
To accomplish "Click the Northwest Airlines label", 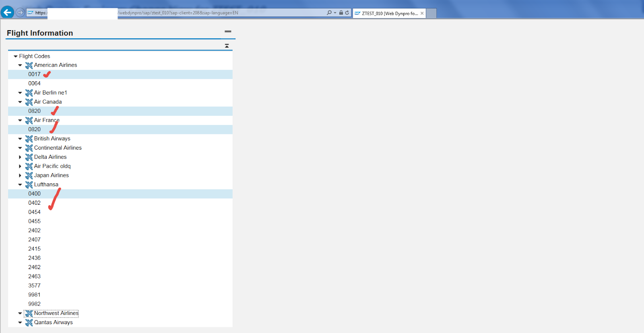I will pyautogui.click(x=56, y=313).
